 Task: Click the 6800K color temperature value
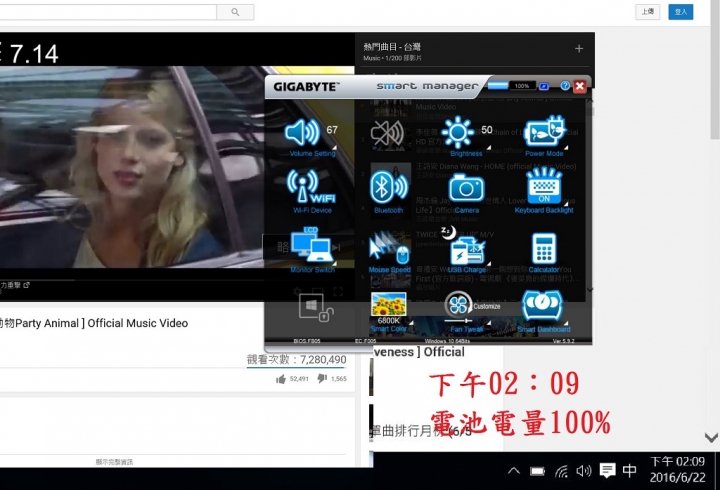(388, 321)
